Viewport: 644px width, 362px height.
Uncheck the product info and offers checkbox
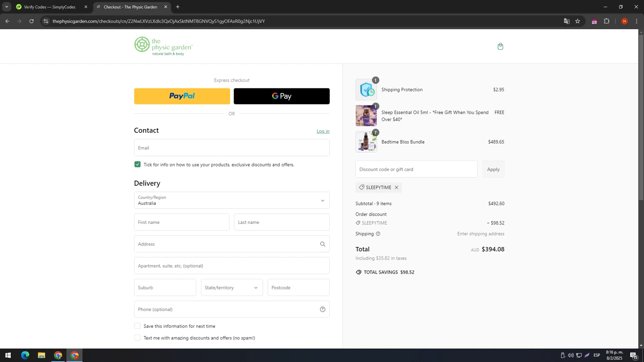coord(137,164)
